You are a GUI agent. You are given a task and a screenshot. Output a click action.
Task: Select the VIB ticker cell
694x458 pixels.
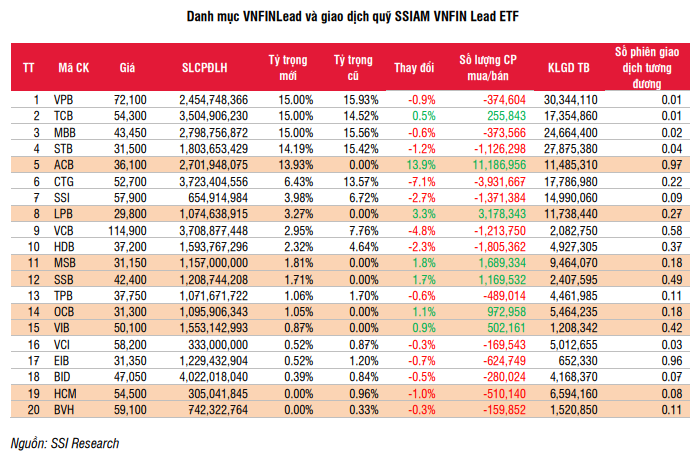pos(62,328)
